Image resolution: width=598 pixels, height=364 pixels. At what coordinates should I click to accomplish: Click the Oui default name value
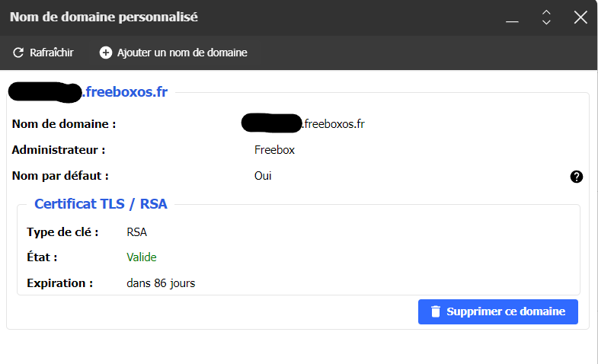tap(263, 176)
